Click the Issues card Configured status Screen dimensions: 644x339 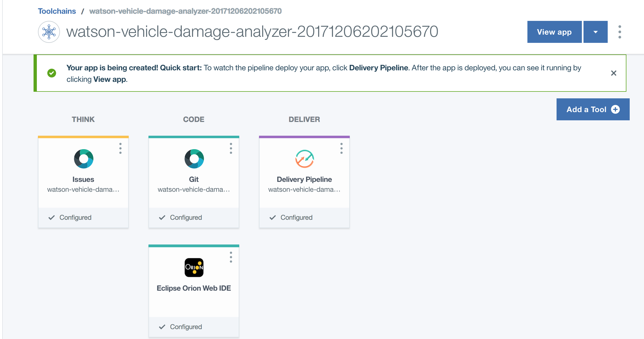click(x=75, y=218)
